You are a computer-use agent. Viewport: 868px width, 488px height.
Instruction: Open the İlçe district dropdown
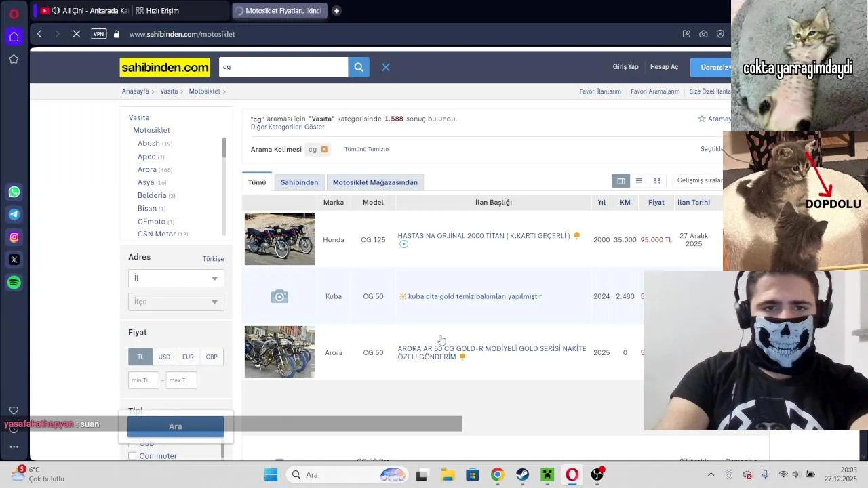[176, 302]
